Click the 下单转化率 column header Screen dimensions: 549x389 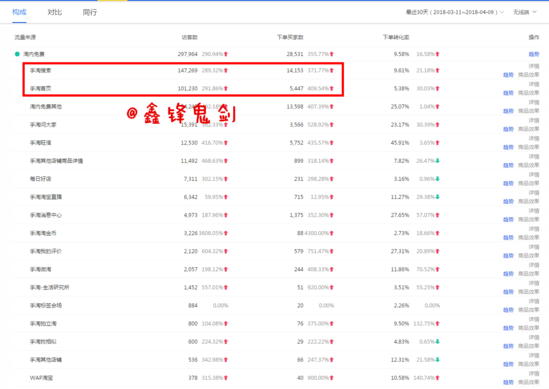(x=396, y=37)
